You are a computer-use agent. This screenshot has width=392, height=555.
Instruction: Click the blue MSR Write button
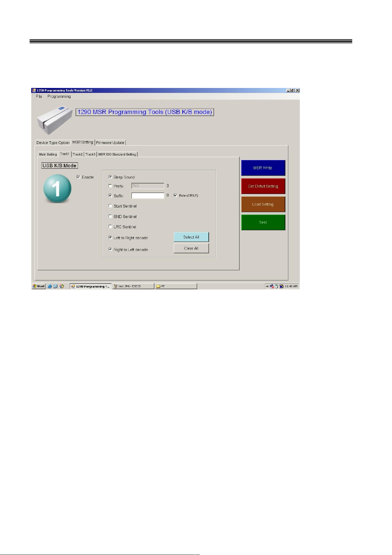tap(263, 168)
